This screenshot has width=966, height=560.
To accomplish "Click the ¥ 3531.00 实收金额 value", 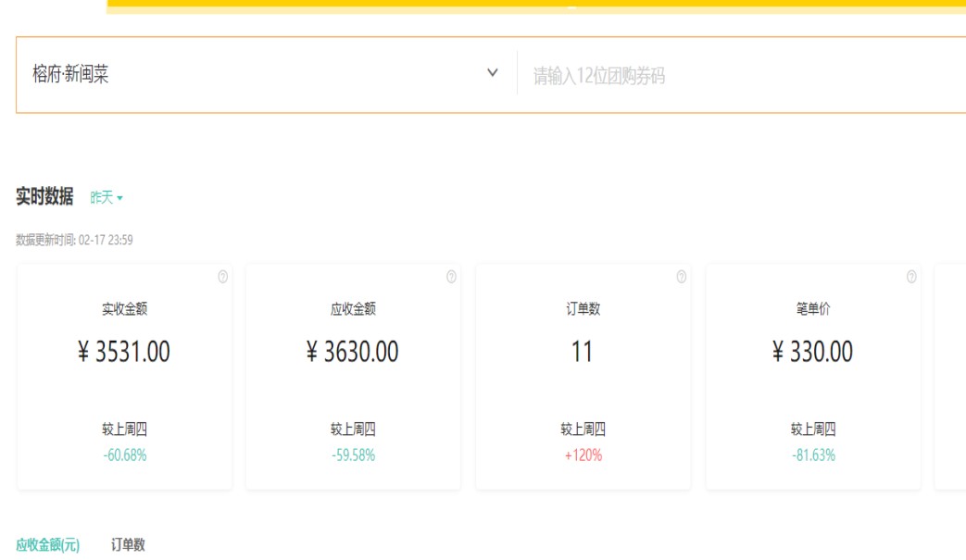I will click(124, 352).
